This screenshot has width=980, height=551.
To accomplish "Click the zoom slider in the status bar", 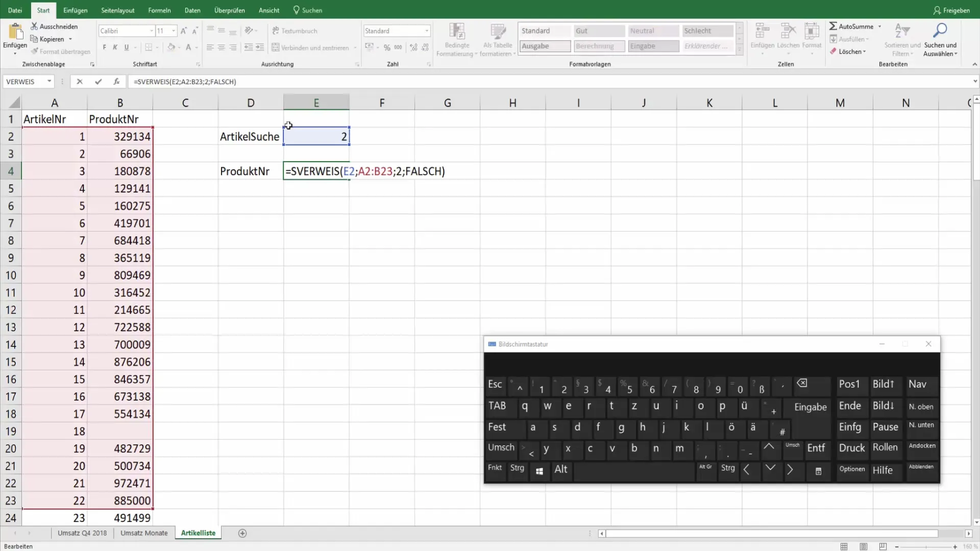I will tap(925, 546).
